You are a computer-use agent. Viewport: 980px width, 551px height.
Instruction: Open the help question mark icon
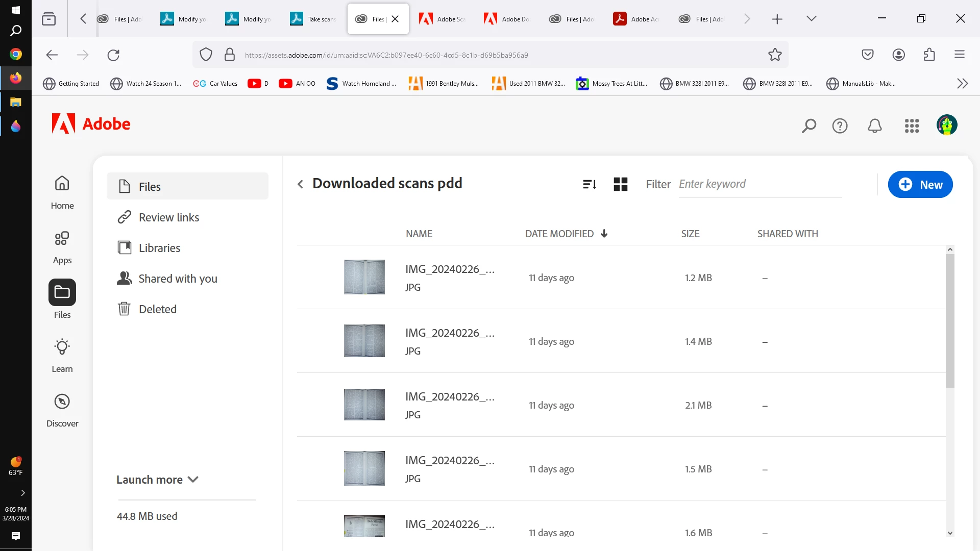[840, 126]
